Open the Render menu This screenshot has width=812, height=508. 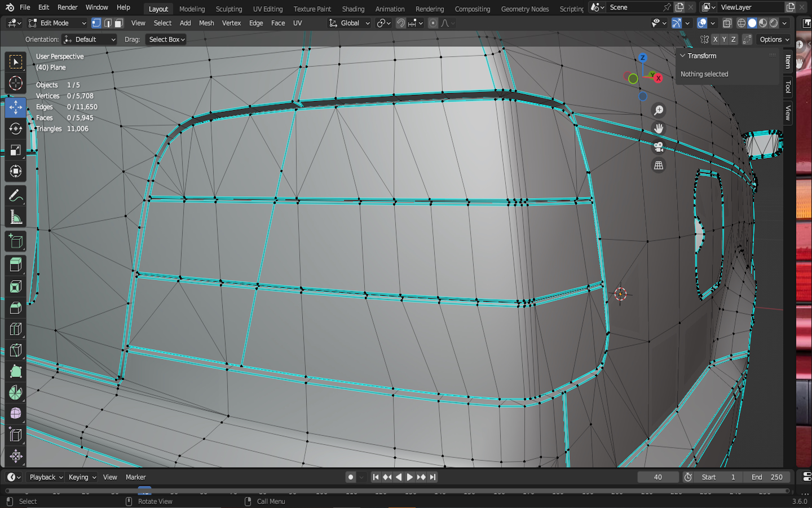coord(68,7)
